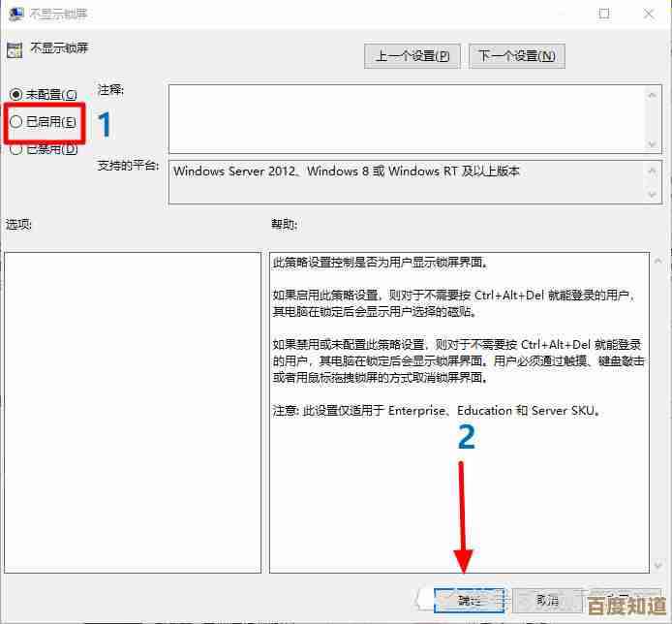Go to previous setting 上一个设置
672x624 pixels.
pos(412,56)
